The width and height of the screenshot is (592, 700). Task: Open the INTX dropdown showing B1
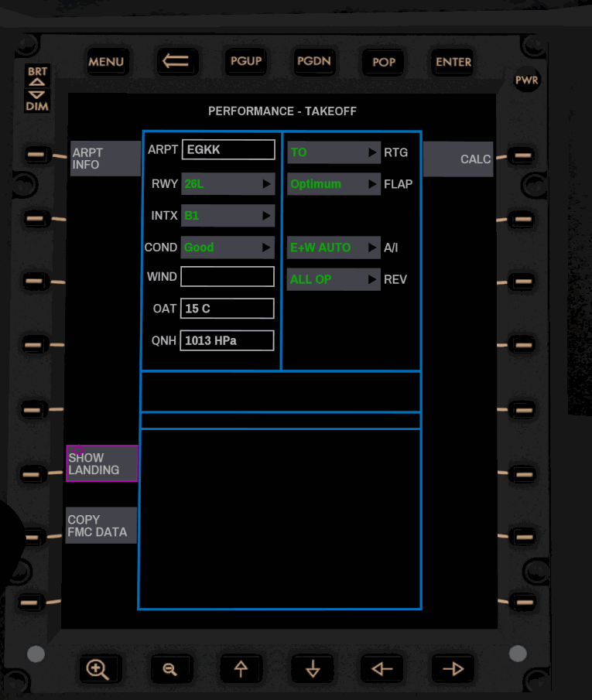228,216
